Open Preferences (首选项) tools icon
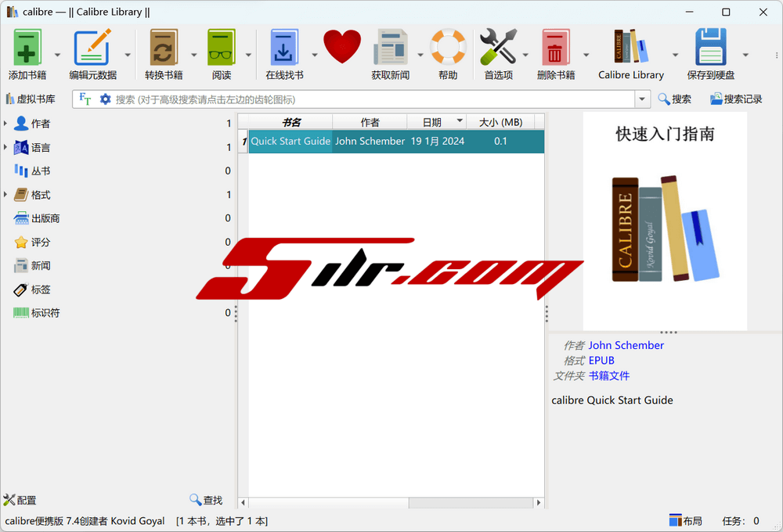This screenshot has height=532, width=783. 498,49
